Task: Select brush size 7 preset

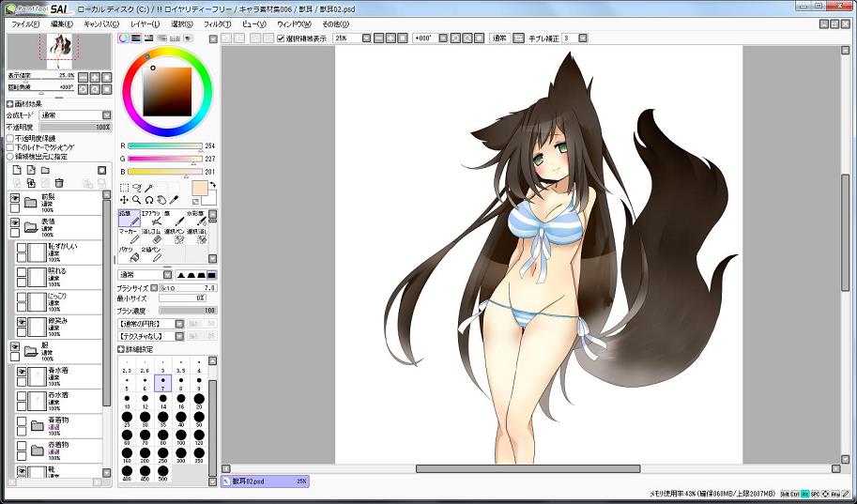Action: (x=162, y=383)
